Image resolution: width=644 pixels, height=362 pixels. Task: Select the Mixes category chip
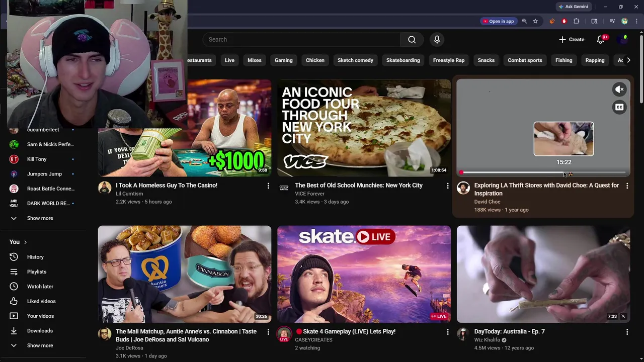[255, 60]
